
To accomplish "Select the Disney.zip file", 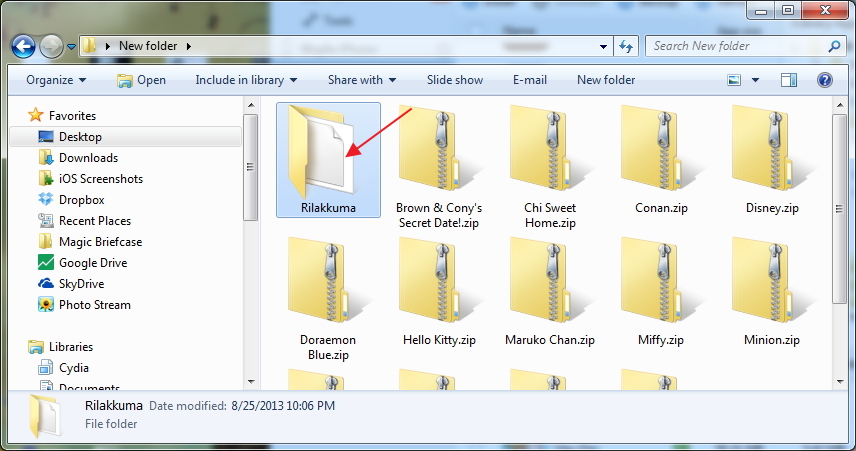I will (772, 160).
